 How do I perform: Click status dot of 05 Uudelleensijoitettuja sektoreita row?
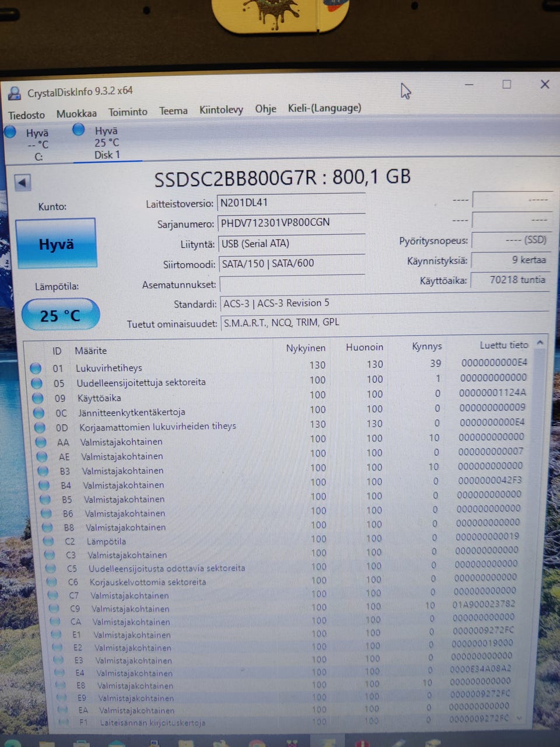coord(37,383)
